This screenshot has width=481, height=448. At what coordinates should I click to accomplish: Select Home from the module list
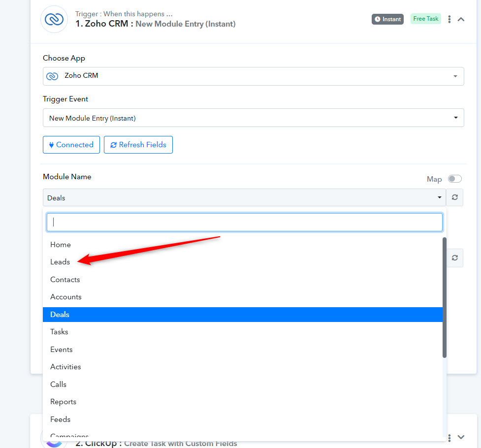point(243,245)
